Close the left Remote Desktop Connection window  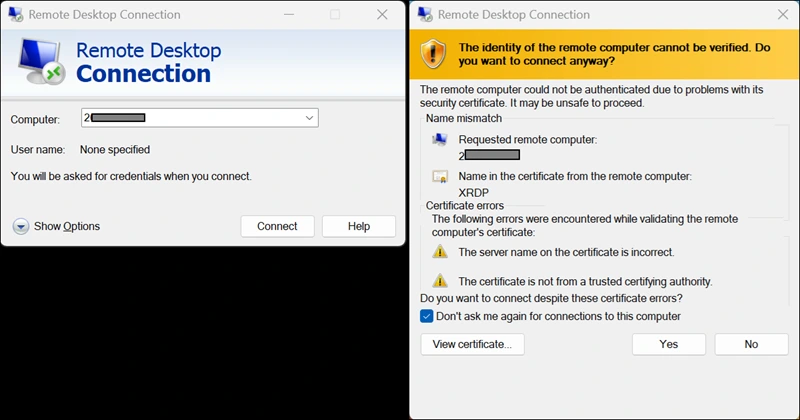[x=382, y=14]
